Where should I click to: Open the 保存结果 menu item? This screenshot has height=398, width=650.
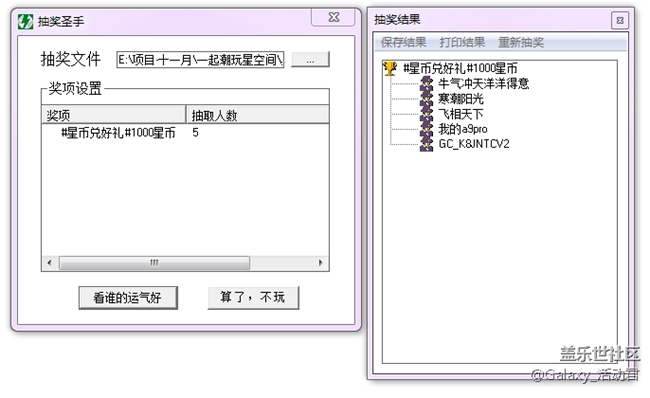point(403,42)
